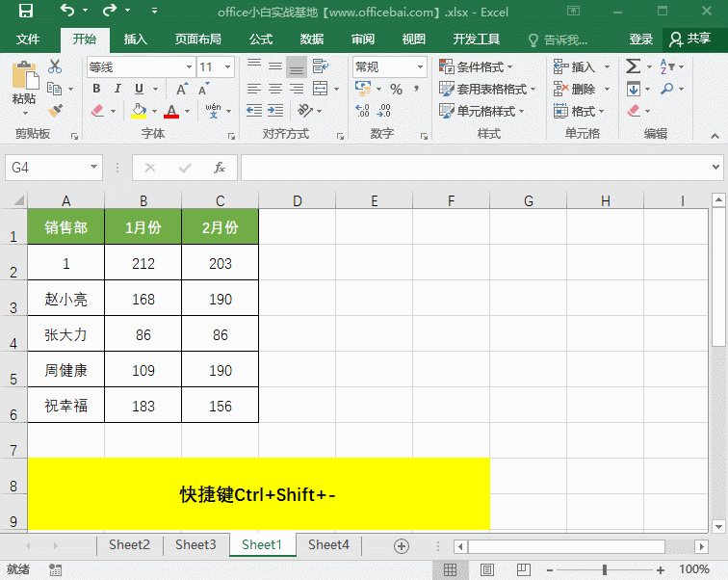Click Merge and Center icon
This screenshot has height=580, width=728.
click(x=321, y=89)
